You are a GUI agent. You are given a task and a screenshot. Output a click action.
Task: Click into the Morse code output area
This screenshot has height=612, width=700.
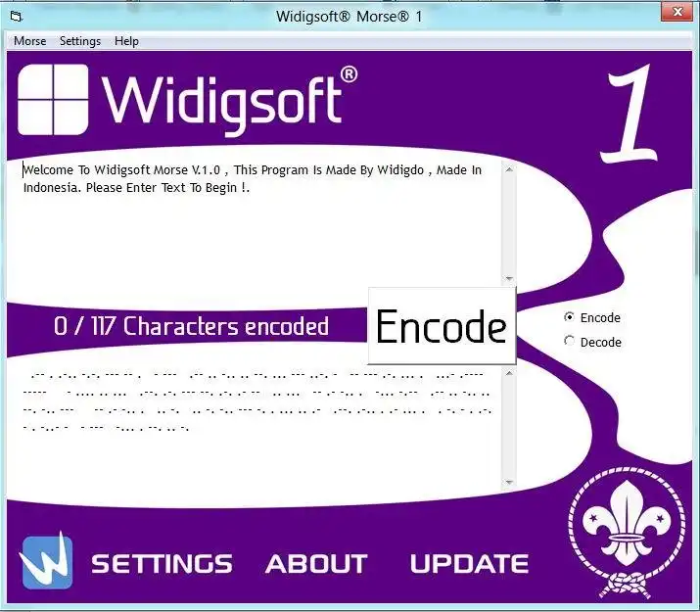pyautogui.click(x=261, y=428)
